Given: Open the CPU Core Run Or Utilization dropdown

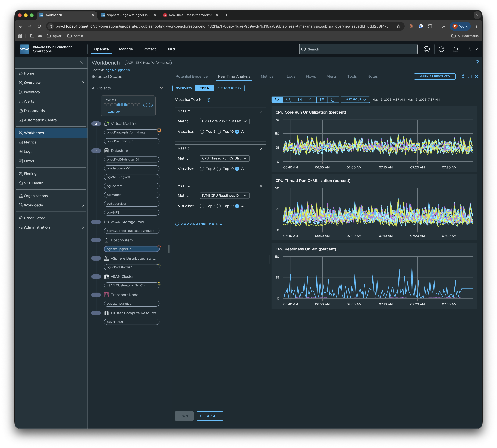Looking at the screenshot, I should tap(224, 121).
